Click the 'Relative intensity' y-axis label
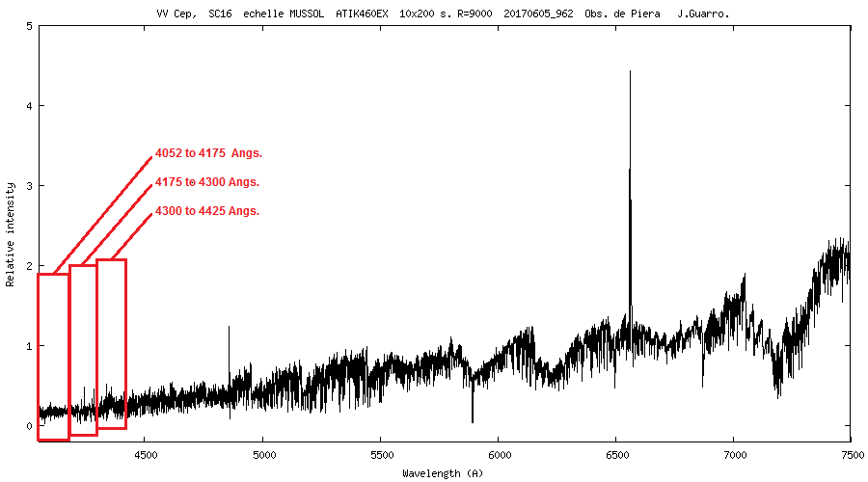 pyautogui.click(x=11, y=233)
